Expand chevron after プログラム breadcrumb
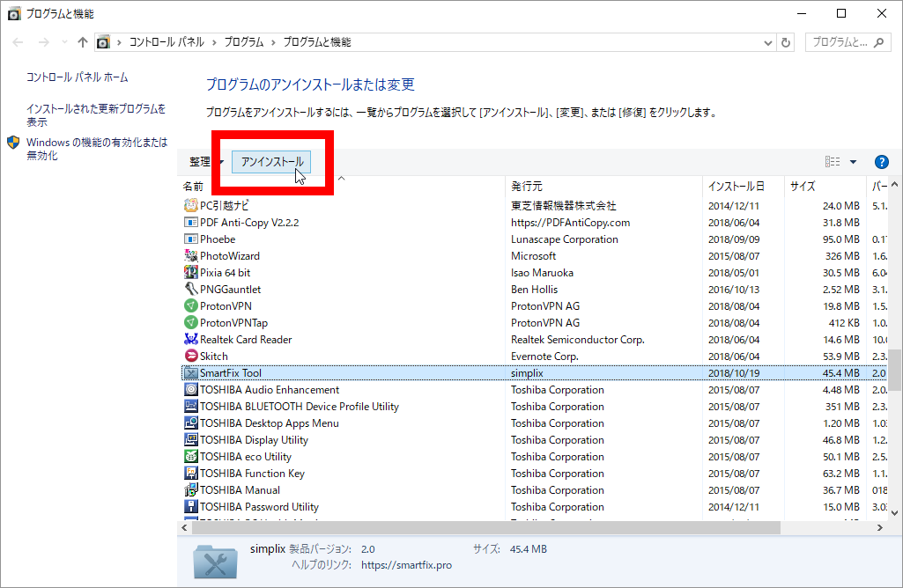 pyautogui.click(x=273, y=42)
